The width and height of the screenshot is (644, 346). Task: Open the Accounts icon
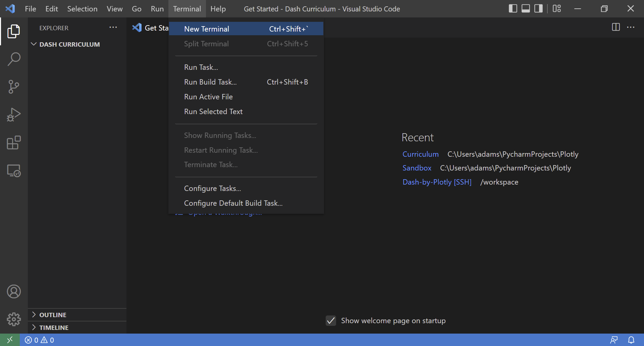point(14,292)
